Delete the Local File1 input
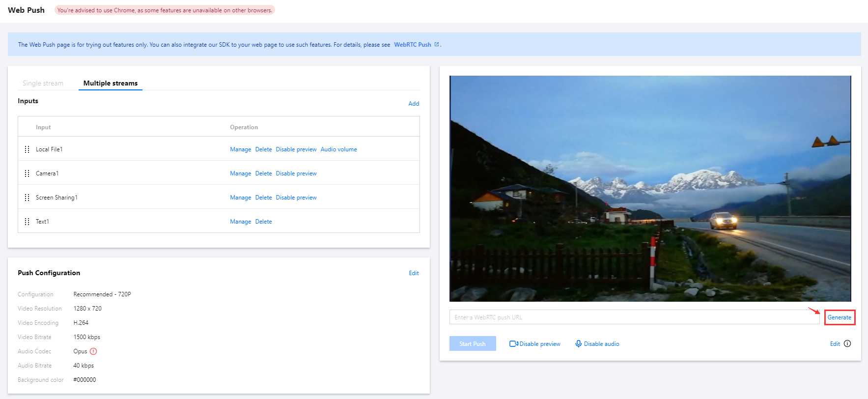The image size is (868, 399). 263,149
